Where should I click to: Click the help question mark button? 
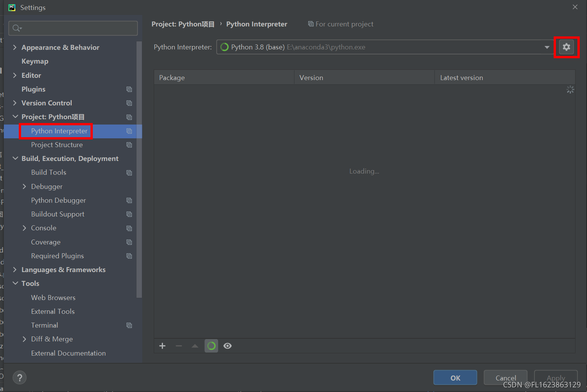click(x=20, y=377)
